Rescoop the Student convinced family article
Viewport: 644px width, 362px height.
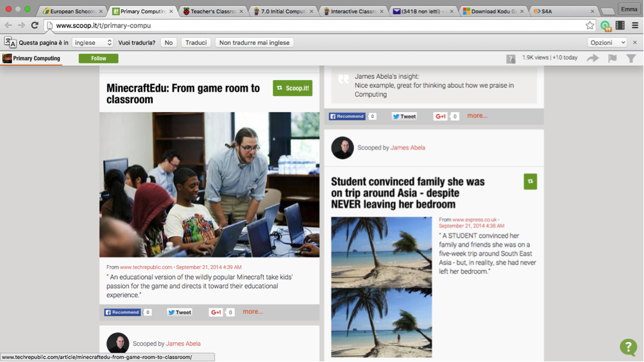tap(530, 181)
